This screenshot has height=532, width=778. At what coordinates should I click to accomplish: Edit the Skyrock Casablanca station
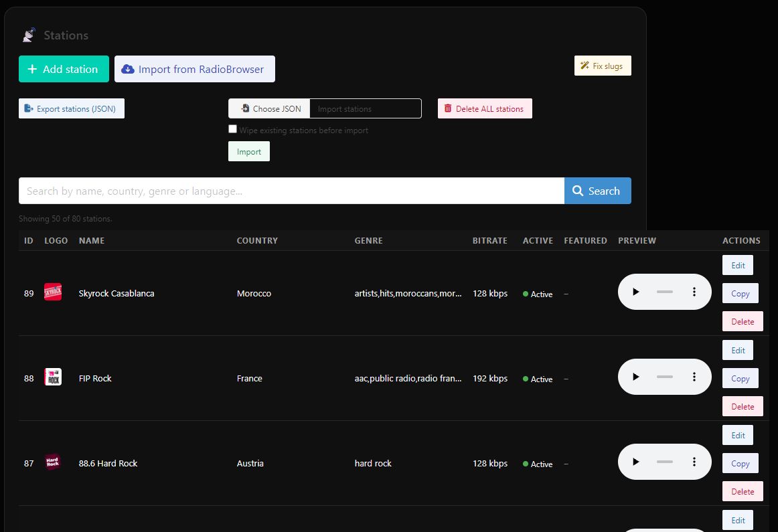pyautogui.click(x=737, y=265)
